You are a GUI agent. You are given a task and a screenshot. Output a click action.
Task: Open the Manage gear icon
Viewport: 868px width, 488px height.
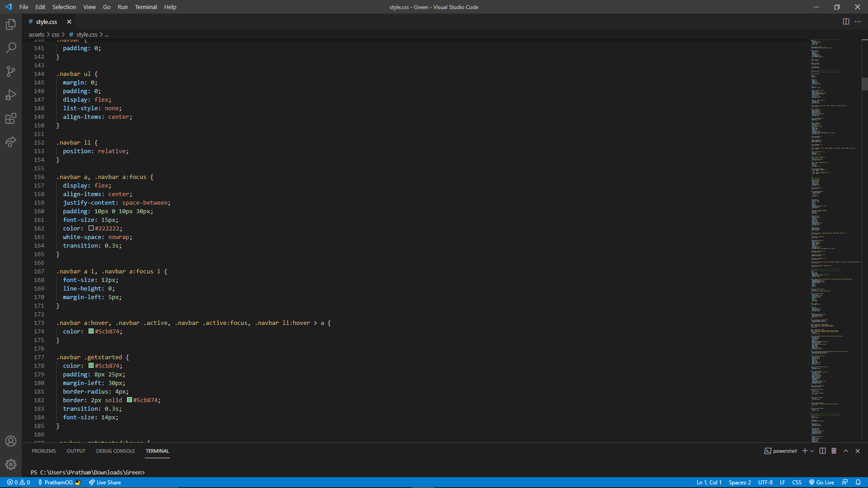click(x=11, y=465)
